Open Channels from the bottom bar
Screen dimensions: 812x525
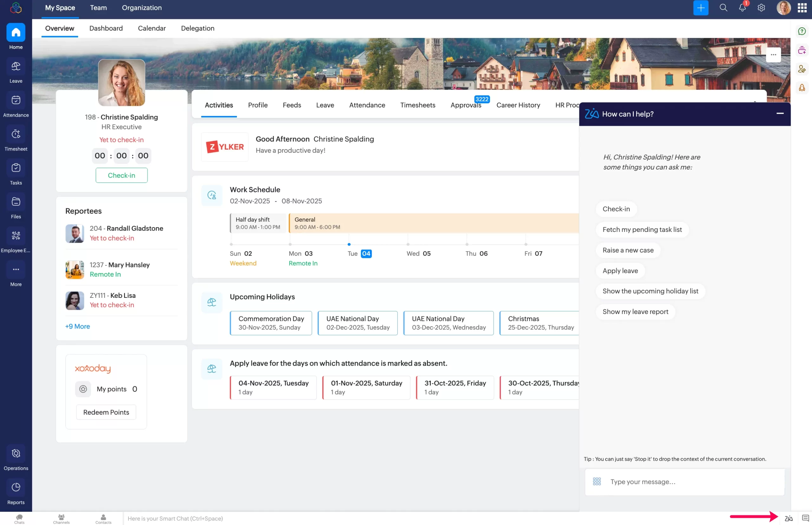(61, 517)
